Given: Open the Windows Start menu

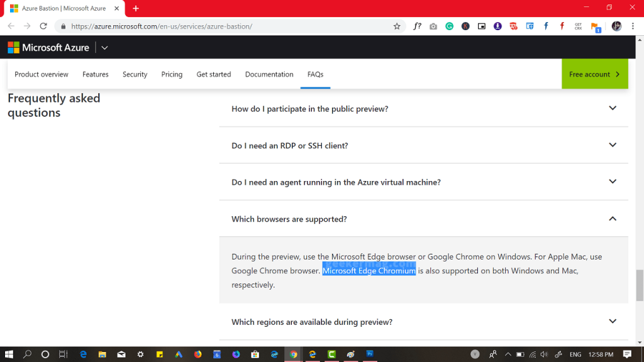Looking at the screenshot, I should pos(9,354).
